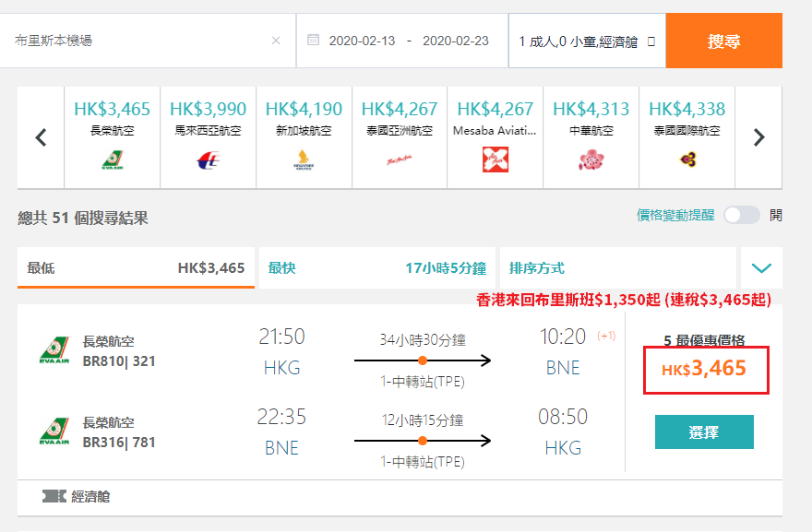Click the Thai AirAsia logo
The width and height of the screenshot is (812, 532).
pos(400,160)
